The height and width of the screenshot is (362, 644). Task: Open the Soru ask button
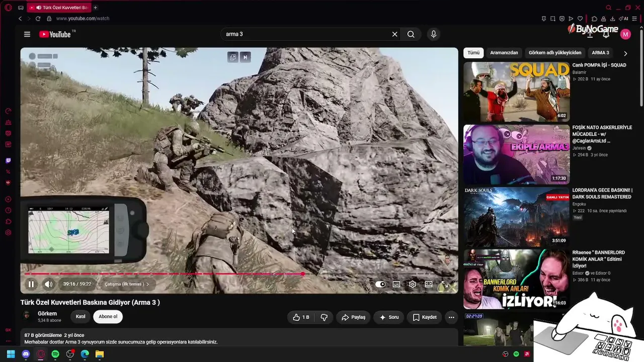click(x=389, y=317)
